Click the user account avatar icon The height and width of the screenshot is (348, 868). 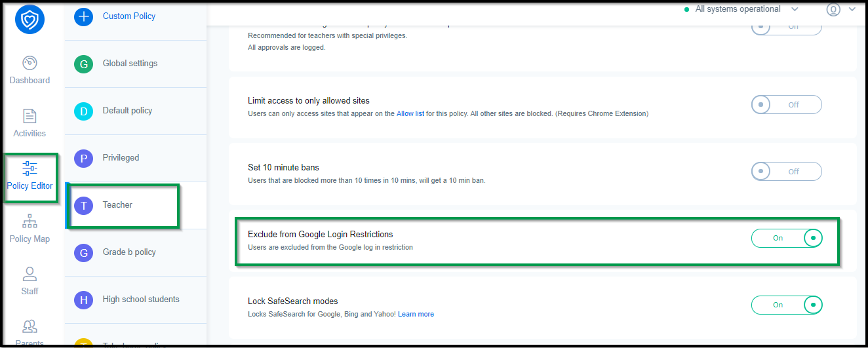click(833, 10)
